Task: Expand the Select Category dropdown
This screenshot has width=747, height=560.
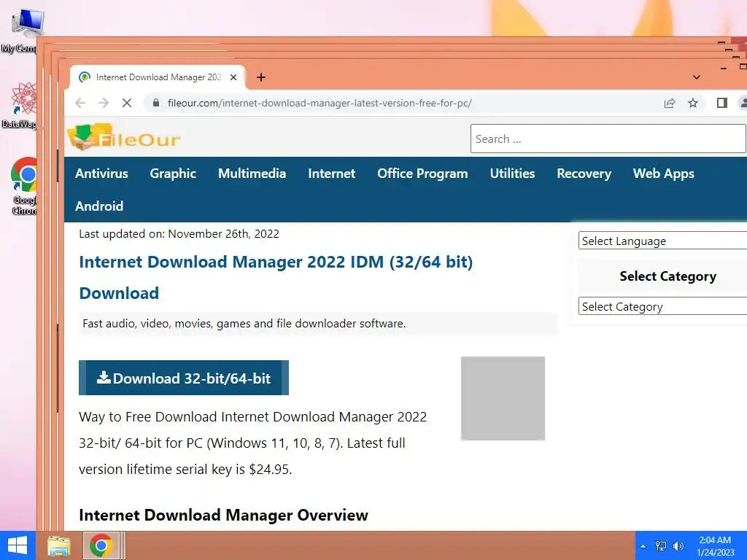Action: tap(662, 307)
